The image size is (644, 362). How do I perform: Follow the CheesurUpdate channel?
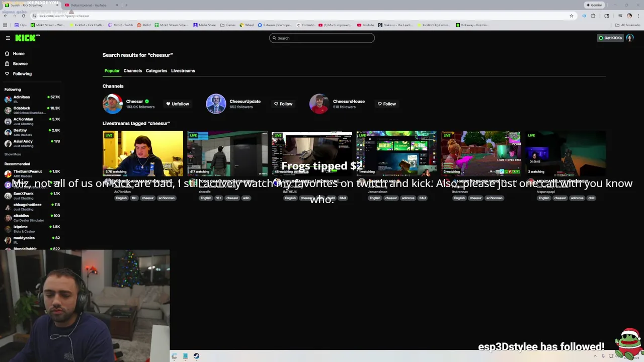[283, 104]
